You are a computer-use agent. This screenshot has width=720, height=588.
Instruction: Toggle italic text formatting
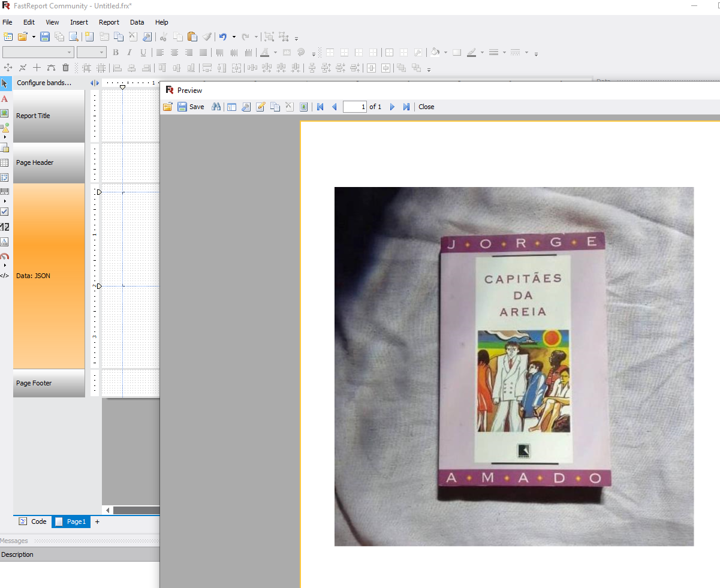129,53
